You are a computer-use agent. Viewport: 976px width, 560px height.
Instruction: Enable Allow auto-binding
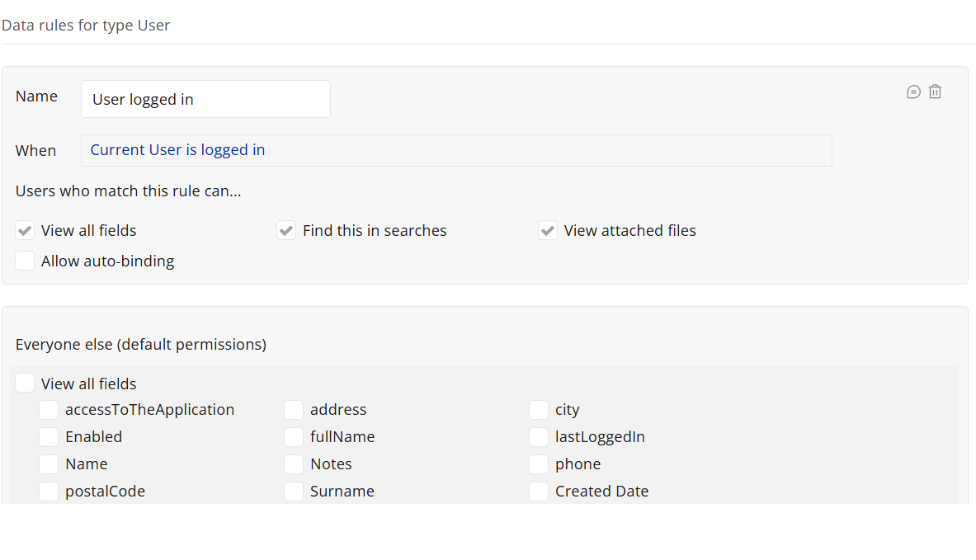pos(26,261)
